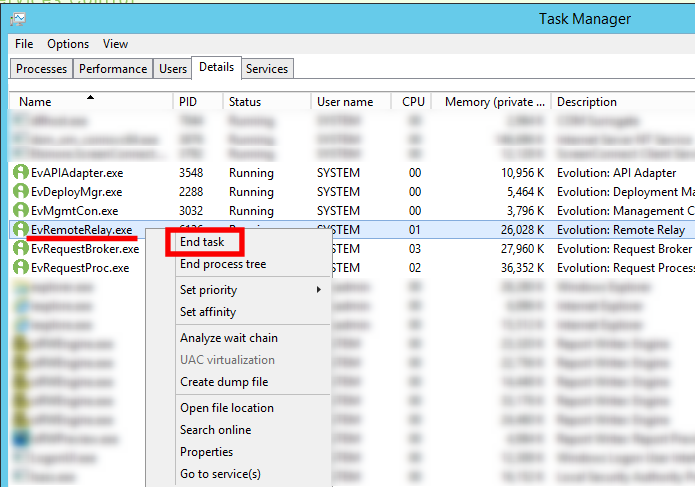Sort by the Name column header

(x=90, y=101)
